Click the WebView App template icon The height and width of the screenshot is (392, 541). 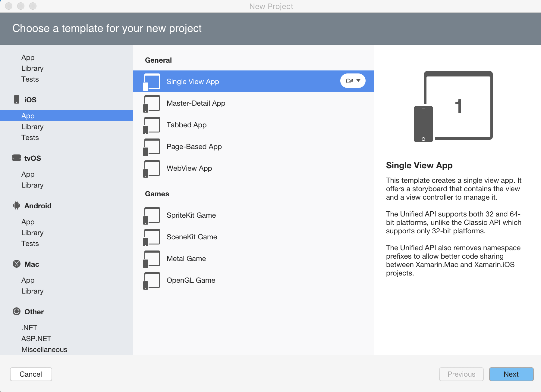click(152, 168)
